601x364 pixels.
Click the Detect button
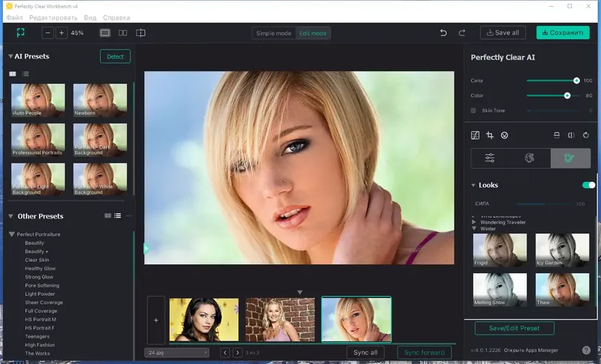coord(115,56)
